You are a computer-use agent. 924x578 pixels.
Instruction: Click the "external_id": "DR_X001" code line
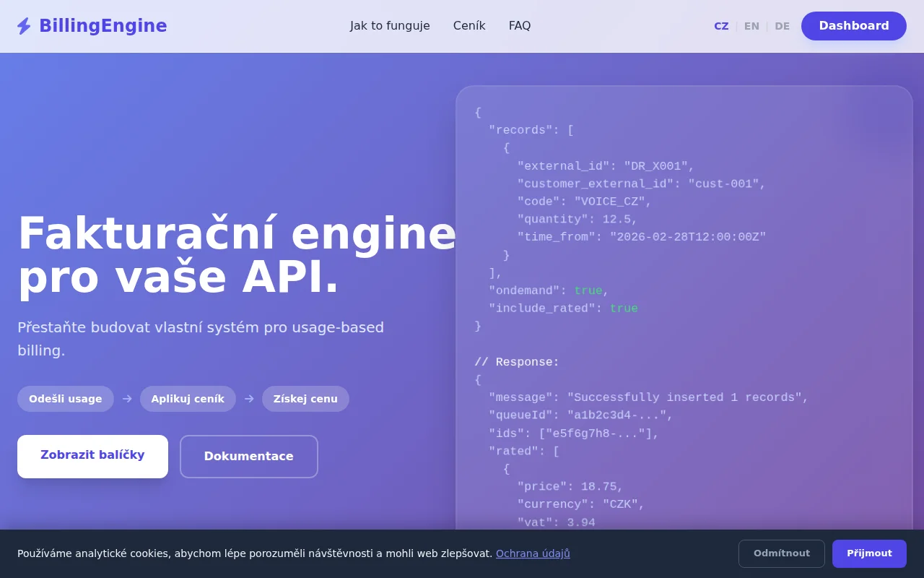(x=606, y=166)
